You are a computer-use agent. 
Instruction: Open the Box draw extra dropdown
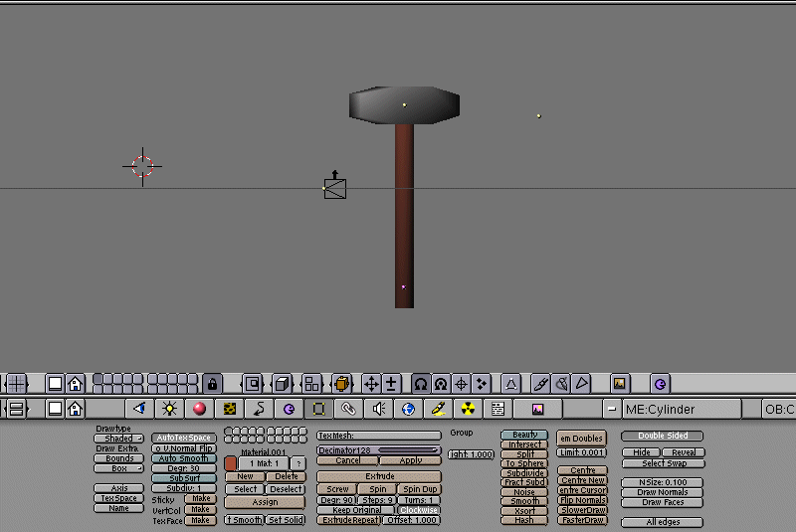pos(119,468)
